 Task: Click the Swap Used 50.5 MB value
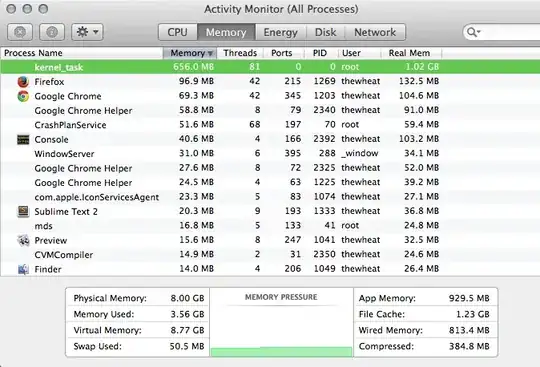point(187,346)
